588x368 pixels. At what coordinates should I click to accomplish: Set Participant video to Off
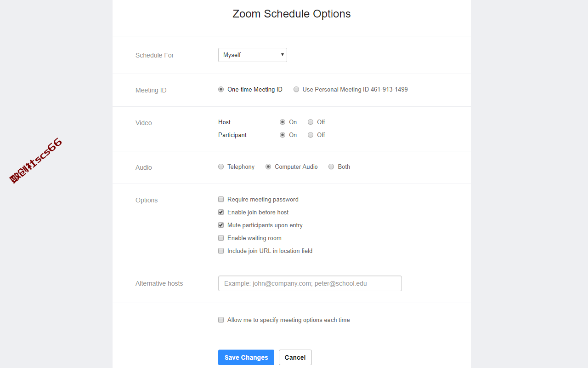(311, 135)
